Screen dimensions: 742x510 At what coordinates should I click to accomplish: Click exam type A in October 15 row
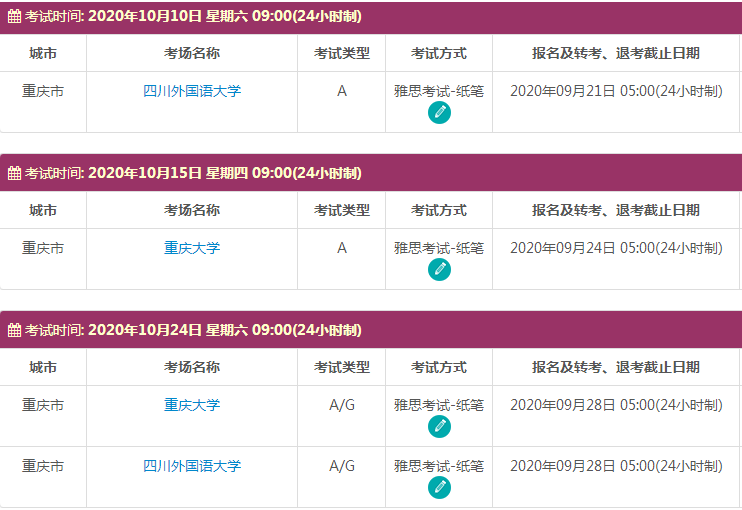[342, 248]
